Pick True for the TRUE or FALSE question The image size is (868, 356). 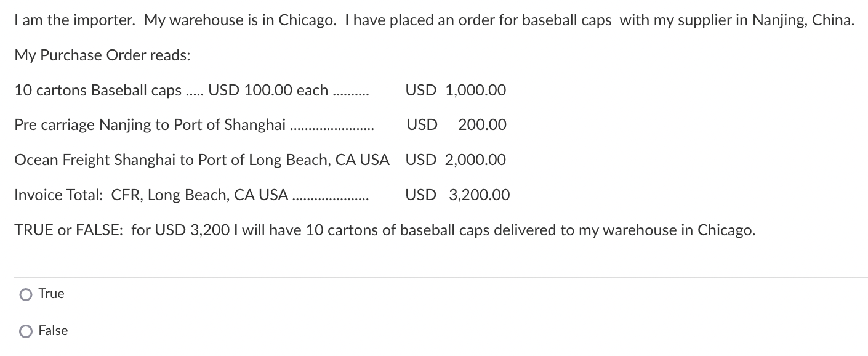(25, 294)
